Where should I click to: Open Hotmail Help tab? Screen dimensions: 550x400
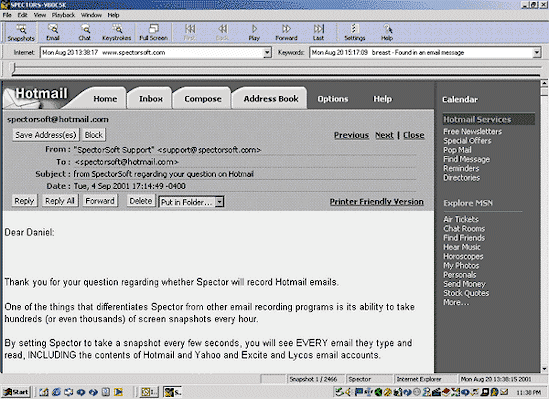(x=382, y=99)
